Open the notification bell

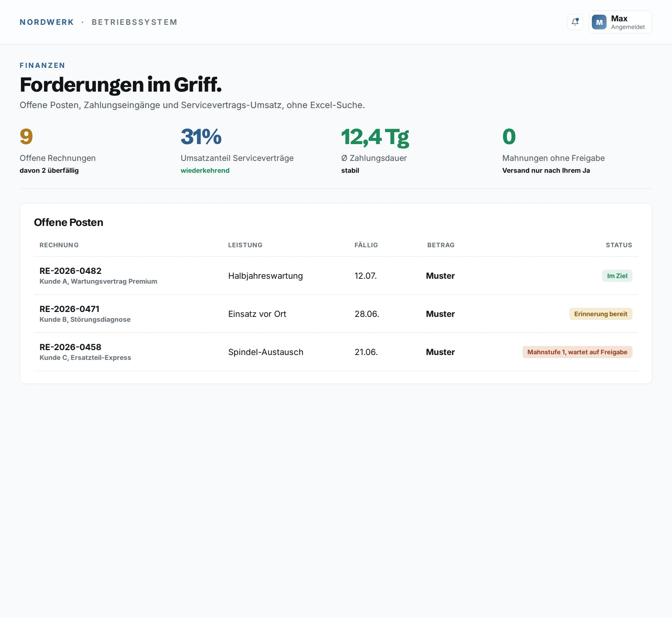click(575, 22)
